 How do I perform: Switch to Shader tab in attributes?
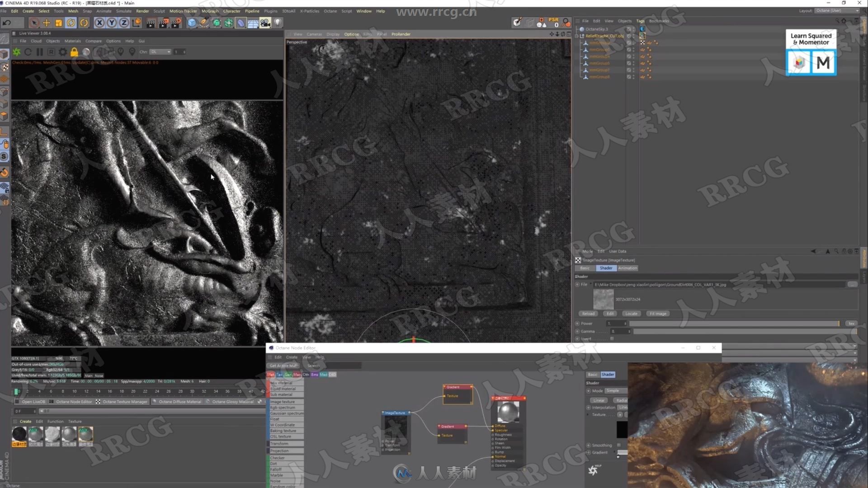click(606, 268)
